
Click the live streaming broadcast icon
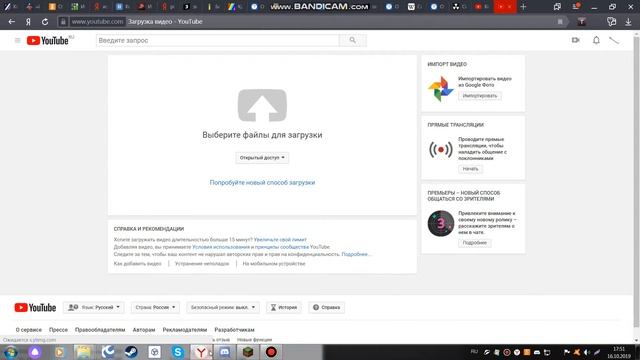[440, 149]
